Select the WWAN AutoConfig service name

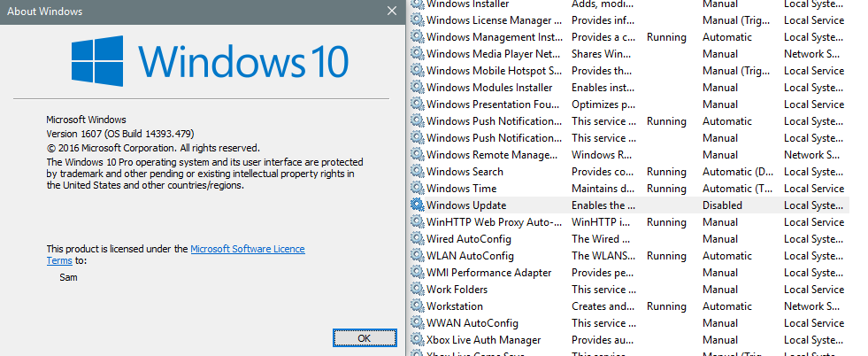[472, 322]
